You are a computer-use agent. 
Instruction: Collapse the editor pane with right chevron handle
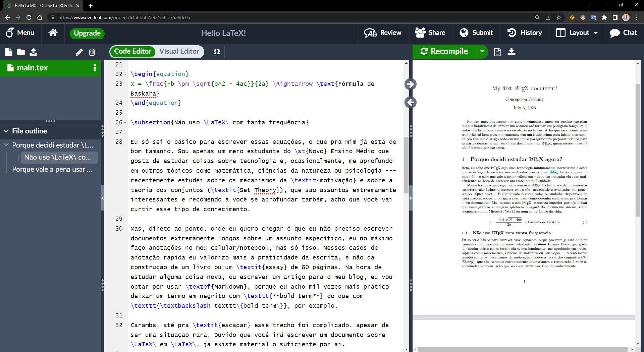pyautogui.click(x=411, y=198)
